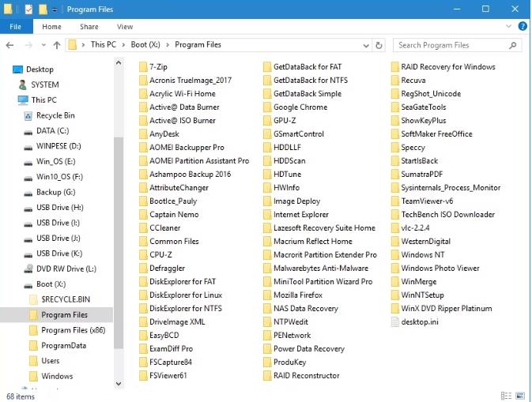Open the File menu
This screenshot has height=402, width=532.
click(15, 26)
